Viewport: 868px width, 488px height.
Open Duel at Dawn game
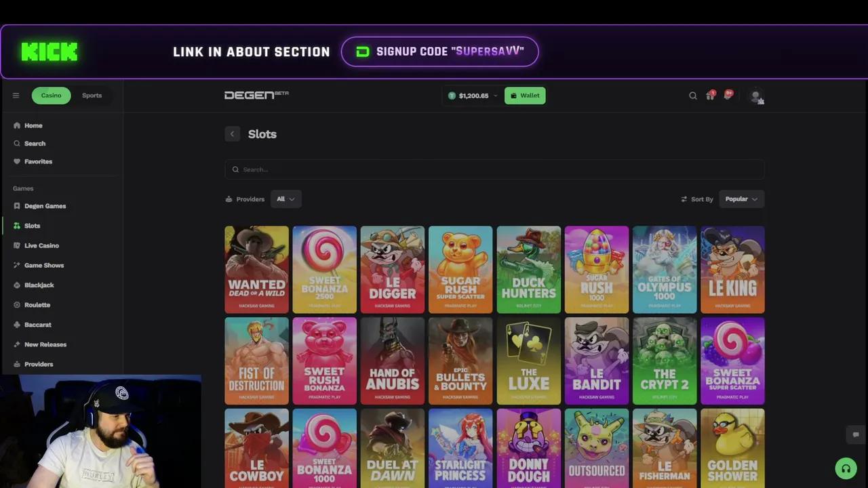(x=393, y=448)
